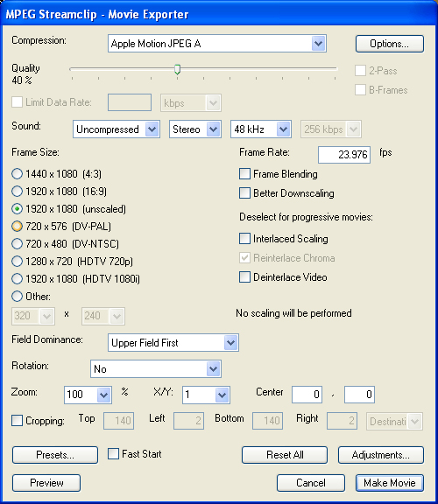Enable Frame Blending checkbox
Image resolution: width=438 pixels, height=504 pixels.
(245, 174)
